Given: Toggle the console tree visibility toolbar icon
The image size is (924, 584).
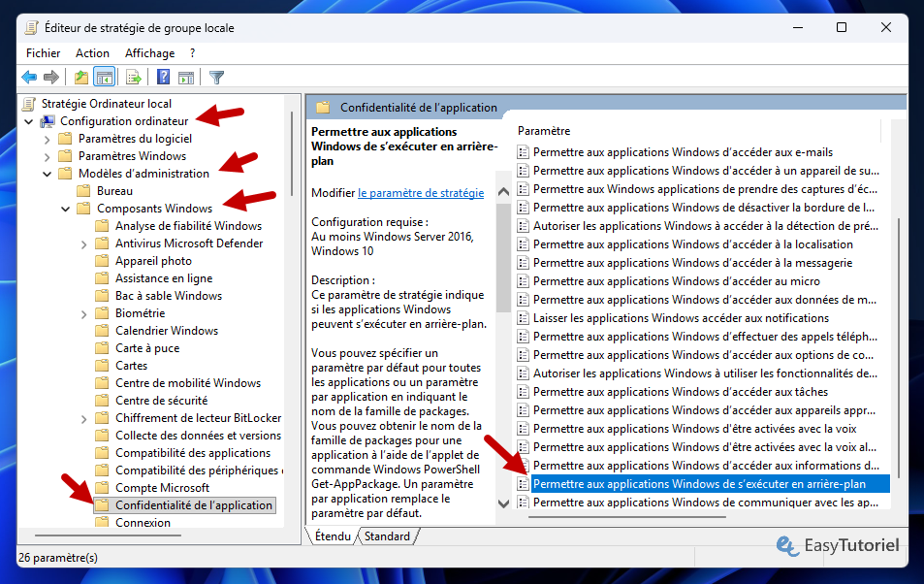Looking at the screenshot, I should (105, 77).
